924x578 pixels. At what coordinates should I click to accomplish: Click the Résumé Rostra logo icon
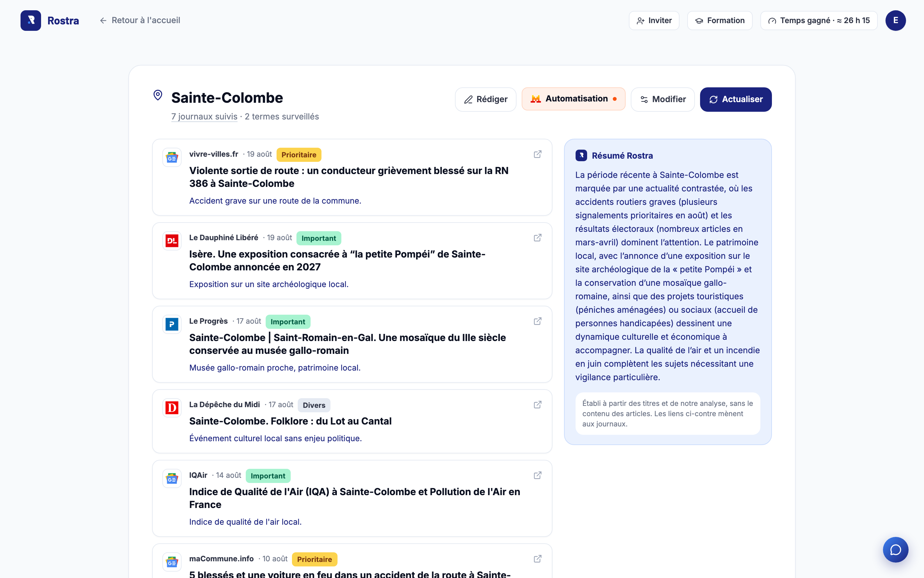click(x=581, y=155)
